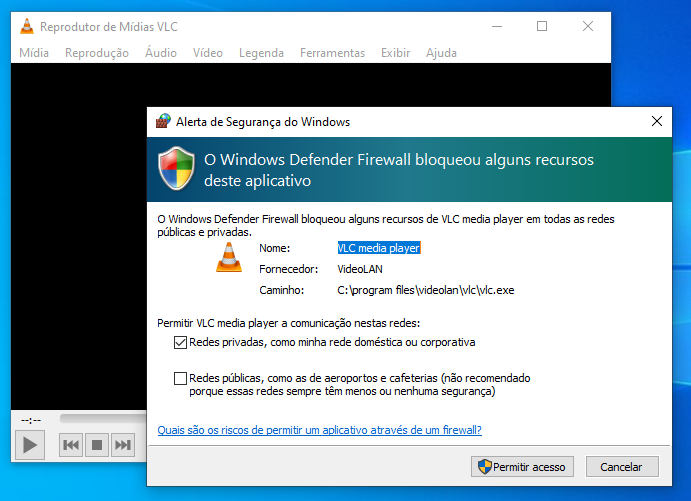Click the VLC seek progress slider
The width and height of the screenshot is (691, 501).
(104, 418)
